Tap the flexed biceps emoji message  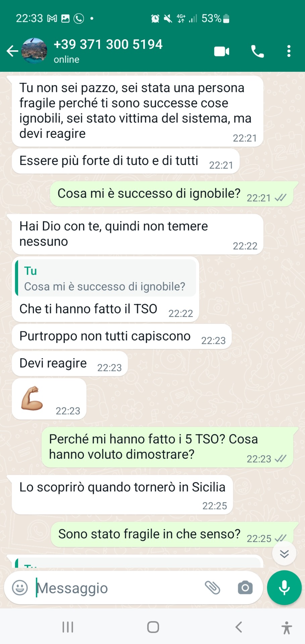[x=49, y=399]
